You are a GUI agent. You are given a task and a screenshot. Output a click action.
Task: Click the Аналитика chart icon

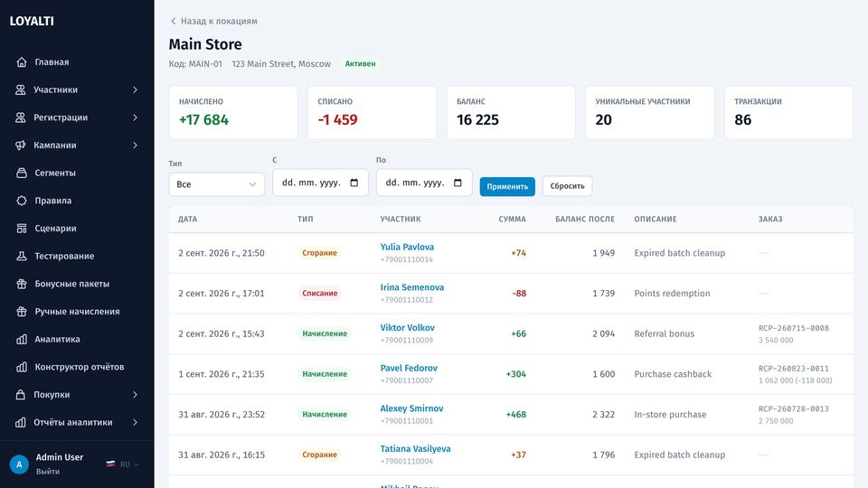click(22, 339)
